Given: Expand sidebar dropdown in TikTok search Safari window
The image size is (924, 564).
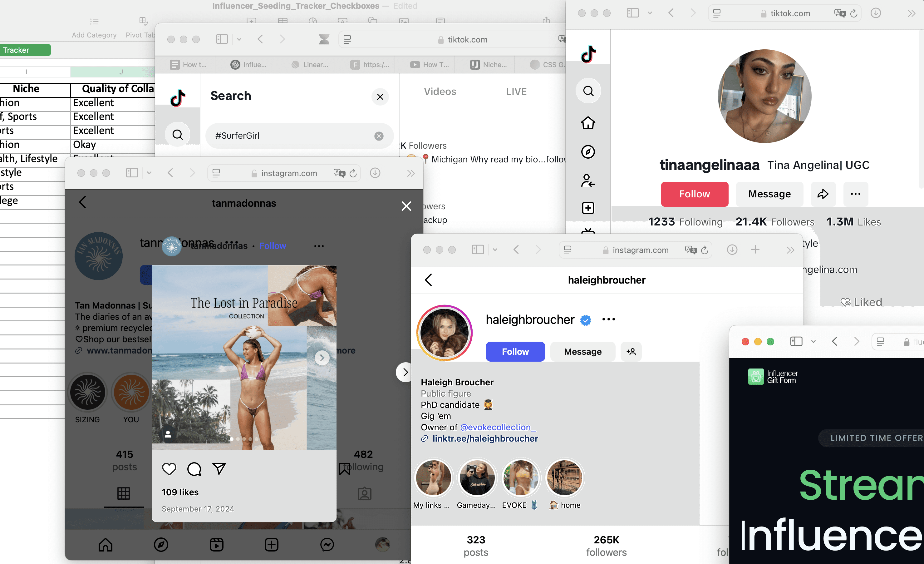Looking at the screenshot, I should pos(239,39).
